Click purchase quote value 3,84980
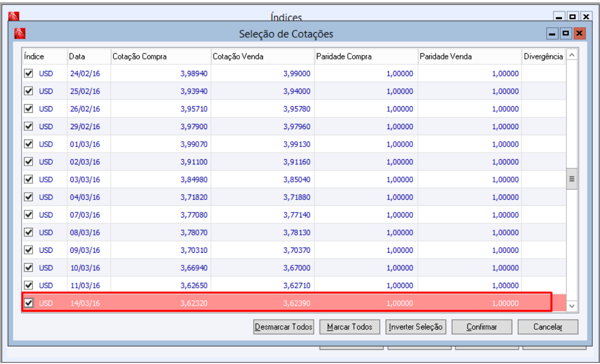 coord(194,179)
